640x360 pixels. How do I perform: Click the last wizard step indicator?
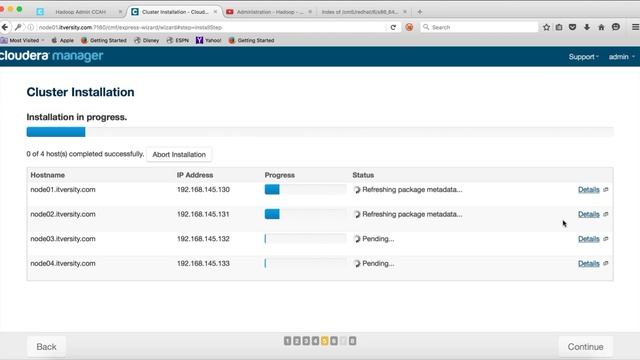(x=352, y=341)
